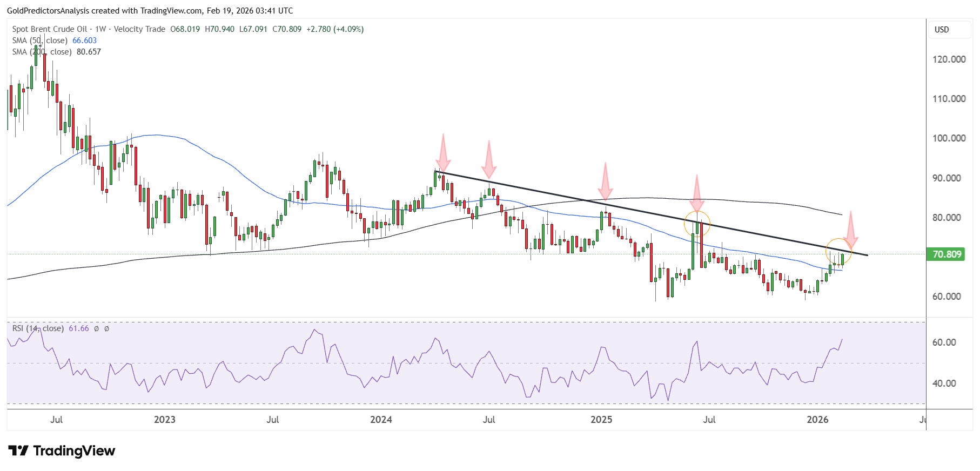Click the 80.000 price axis label
The height and width of the screenshot is (471, 980).
[x=947, y=218]
